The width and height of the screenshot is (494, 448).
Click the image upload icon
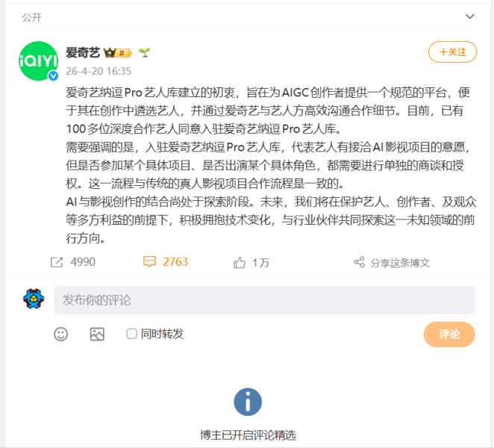[x=97, y=335]
